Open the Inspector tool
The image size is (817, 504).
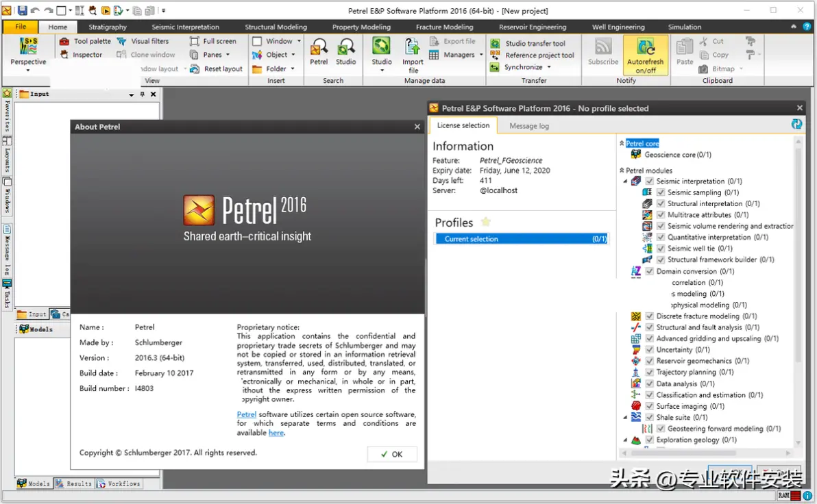[82, 55]
